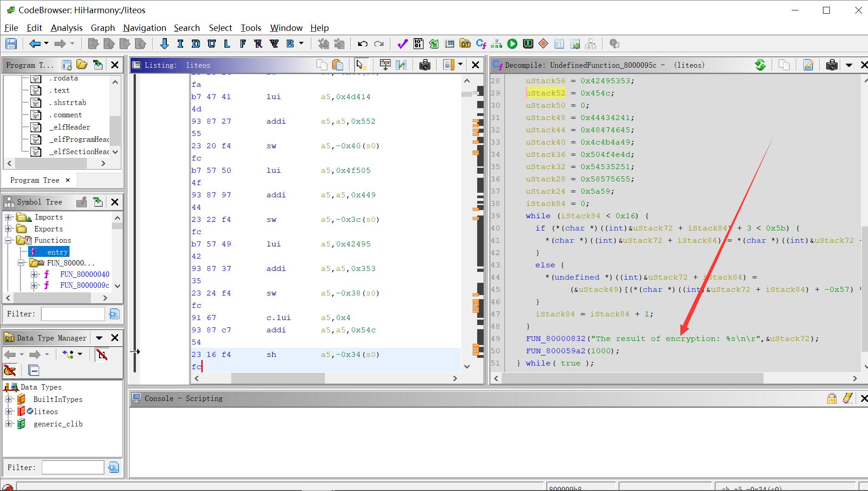Image resolution: width=868 pixels, height=491 pixels.
Task: Click the Export decompiler notepad icon
Action: point(808,65)
